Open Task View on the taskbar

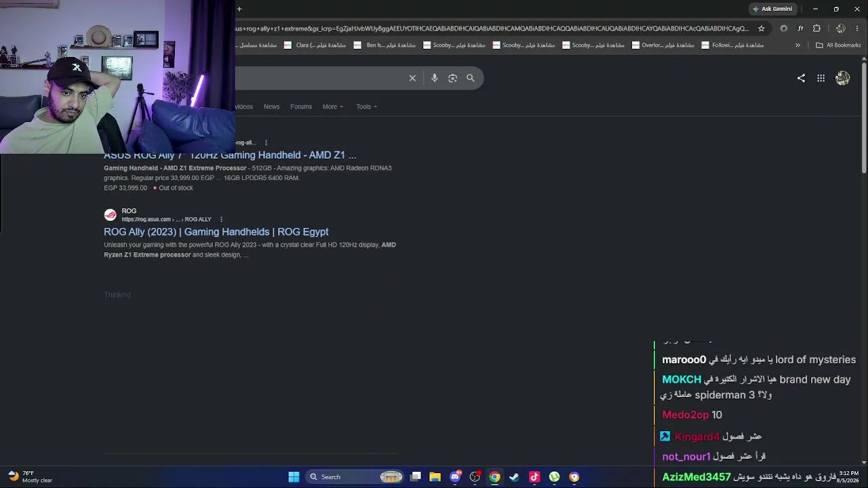point(416,477)
